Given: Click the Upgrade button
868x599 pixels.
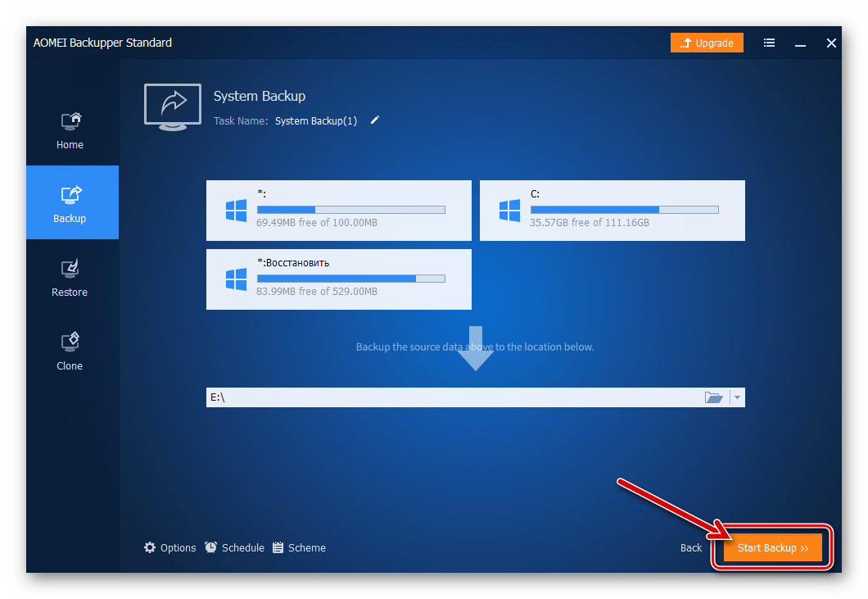Looking at the screenshot, I should click(707, 43).
